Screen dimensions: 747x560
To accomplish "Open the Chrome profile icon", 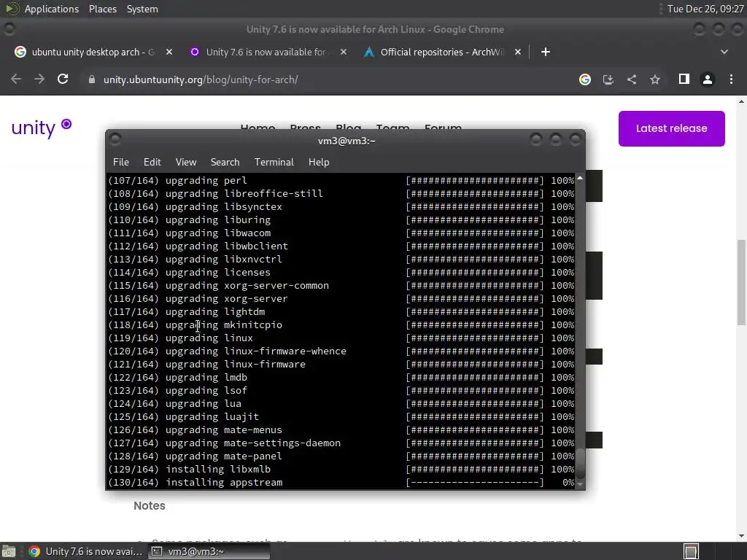I will (x=708, y=79).
